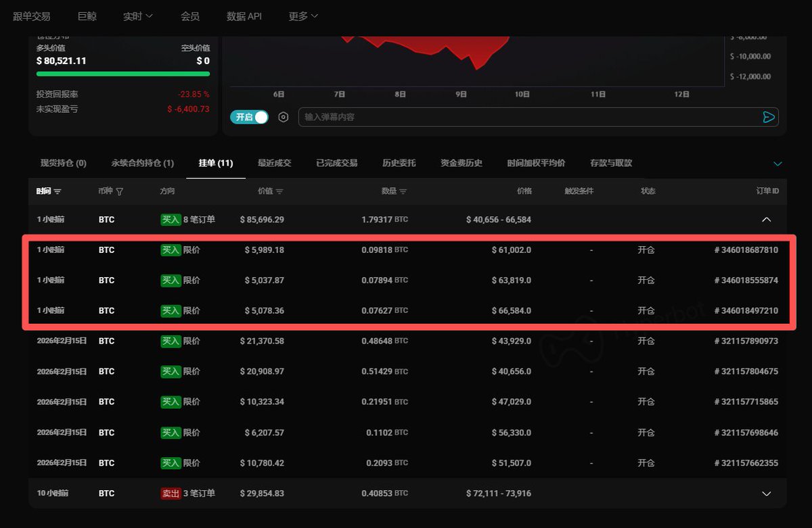Viewport: 812px width, 528px height.
Task: Click the 状态 column header
Action: (648, 191)
